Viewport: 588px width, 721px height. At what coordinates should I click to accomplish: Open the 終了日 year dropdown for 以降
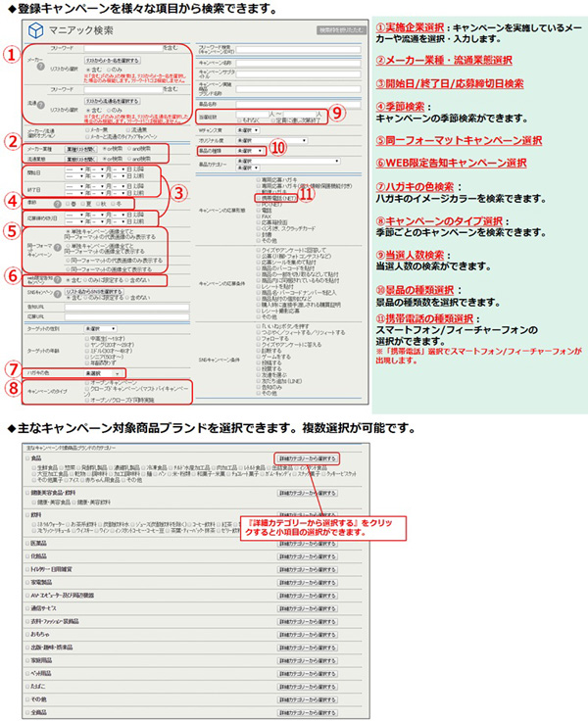point(74,186)
